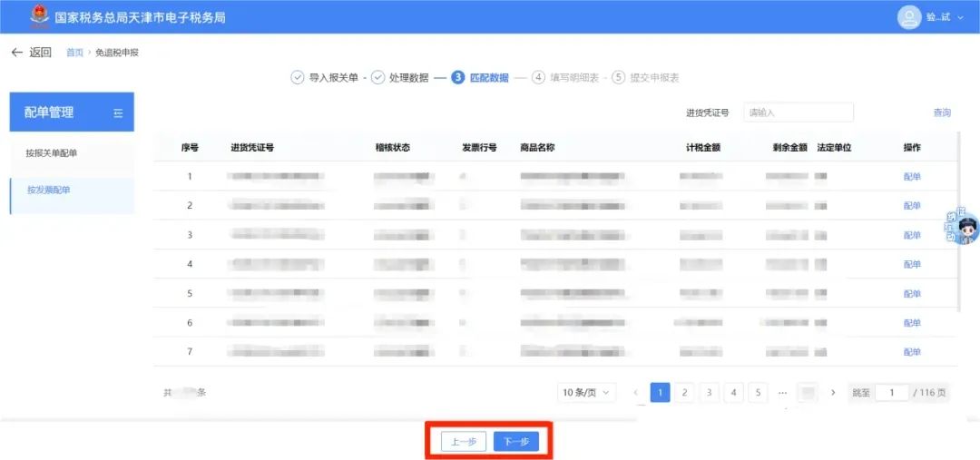Click 配单 for row 2

tap(912, 206)
